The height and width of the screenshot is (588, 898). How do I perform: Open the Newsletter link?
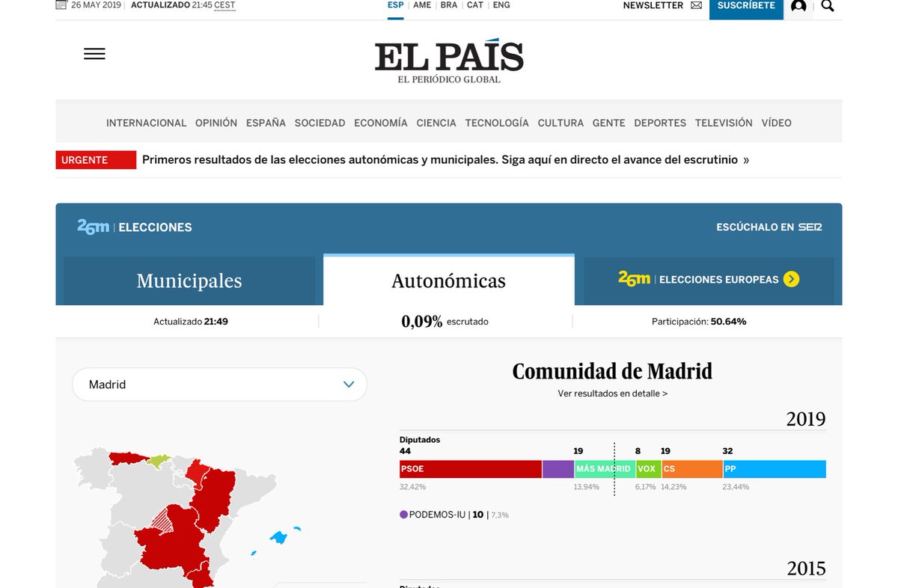pos(653,5)
